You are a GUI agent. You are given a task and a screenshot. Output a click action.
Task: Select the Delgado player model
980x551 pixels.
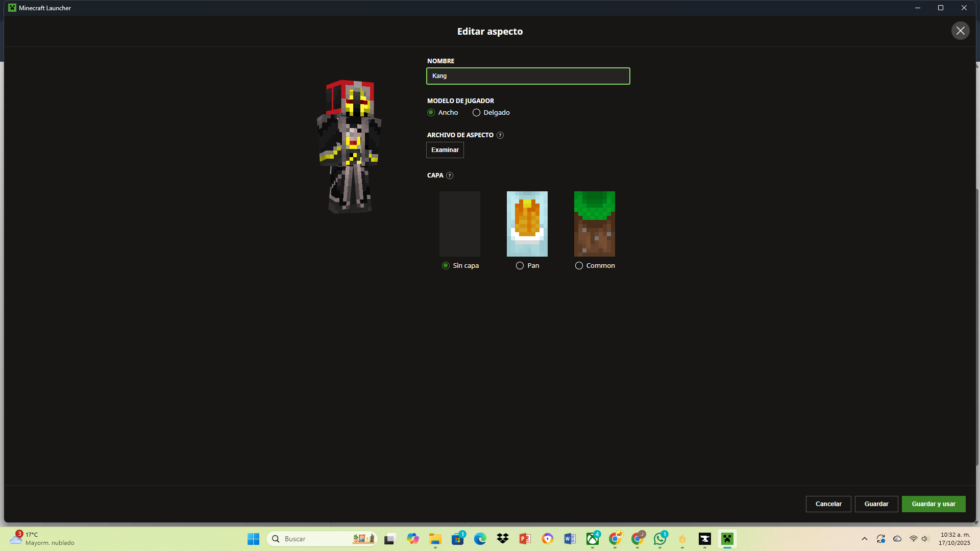pos(476,113)
